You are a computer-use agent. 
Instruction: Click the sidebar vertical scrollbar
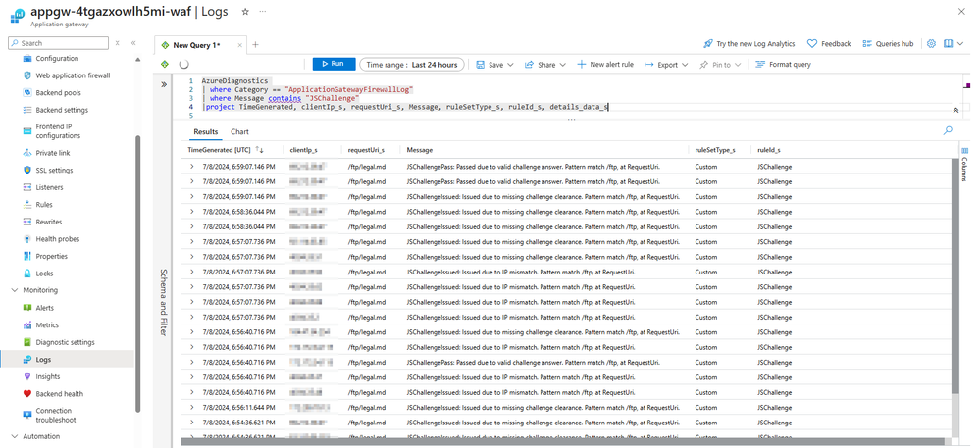pos(137,273)
